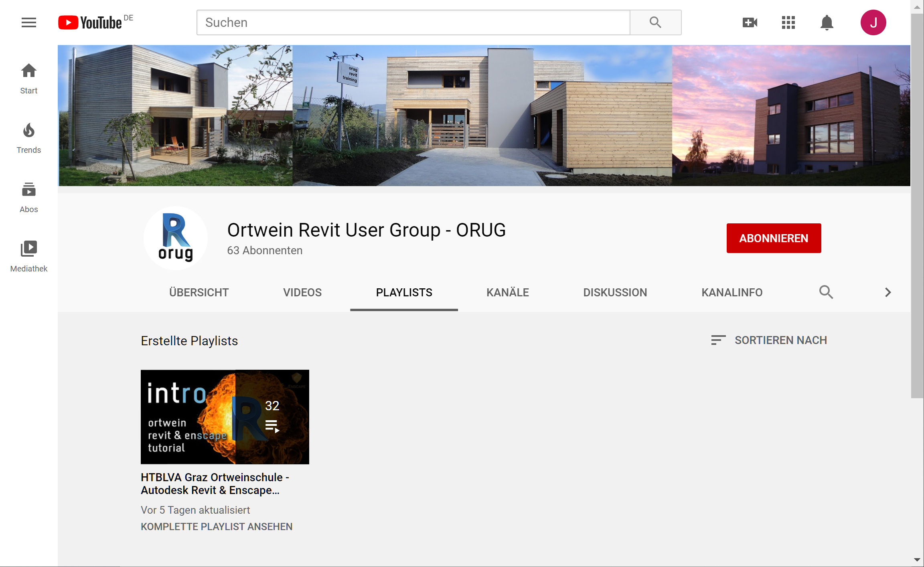Viewport: 924px width, 567px height.
Task: Go to Start in the sidebar
Action: [x=29, y=79]
